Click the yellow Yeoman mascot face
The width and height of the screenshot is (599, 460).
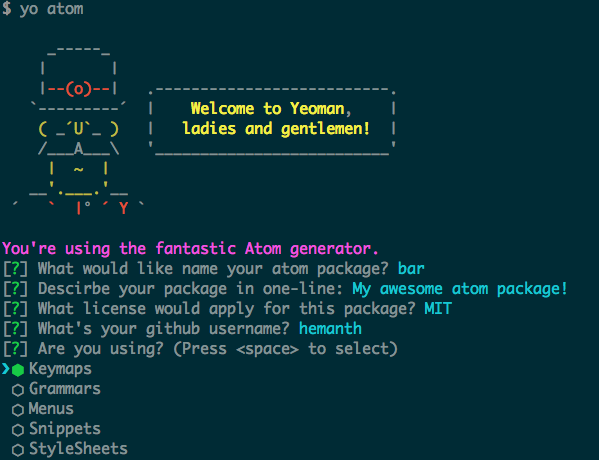78,129
